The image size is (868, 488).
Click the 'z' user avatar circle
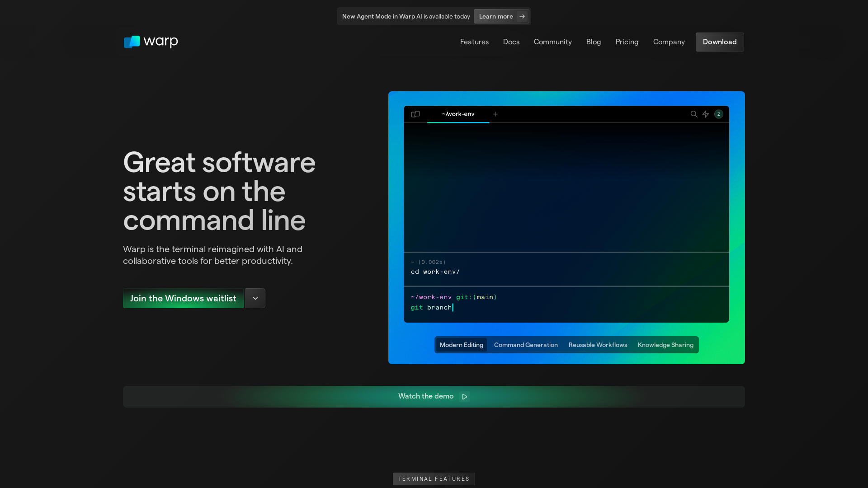(x=718, y=114)
